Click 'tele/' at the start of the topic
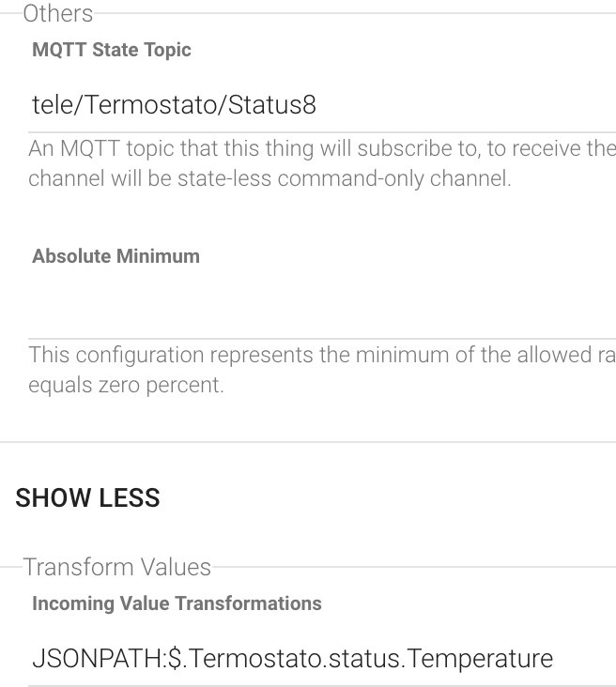 tap(54, 105)
